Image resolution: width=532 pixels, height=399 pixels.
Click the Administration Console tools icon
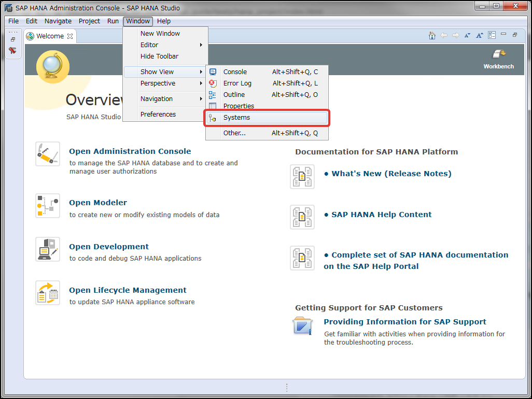click(48, 154)
